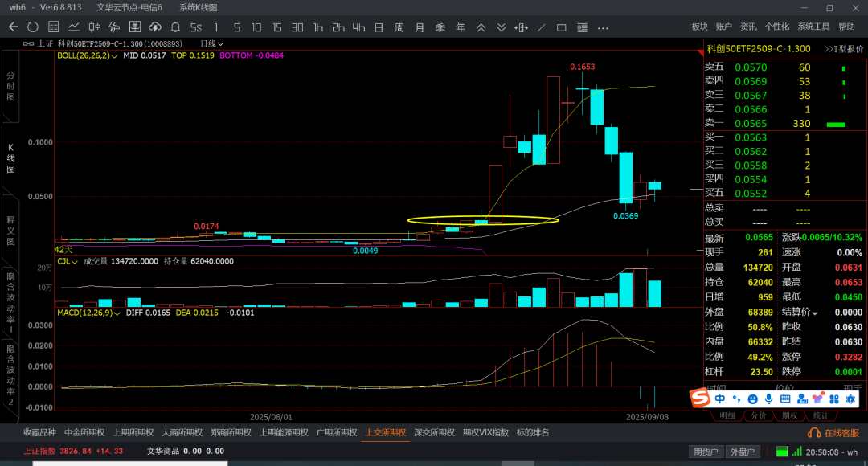Open T型报价 link
Viewport: 868px width, 466px height.
[x=844, y=49]
